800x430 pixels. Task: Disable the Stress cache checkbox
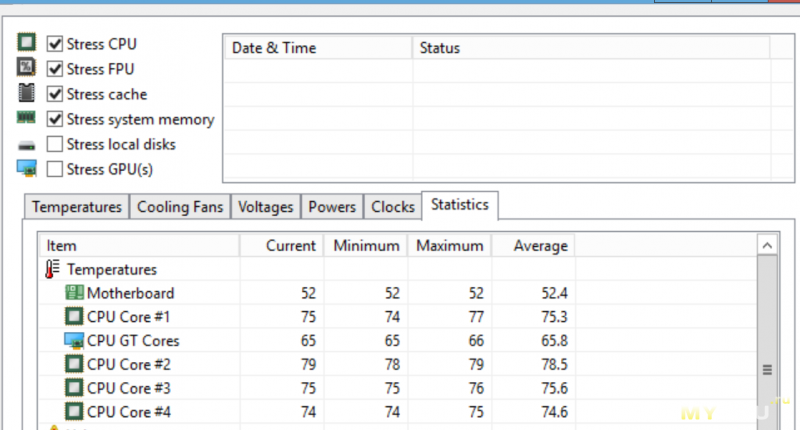(55, 94)
